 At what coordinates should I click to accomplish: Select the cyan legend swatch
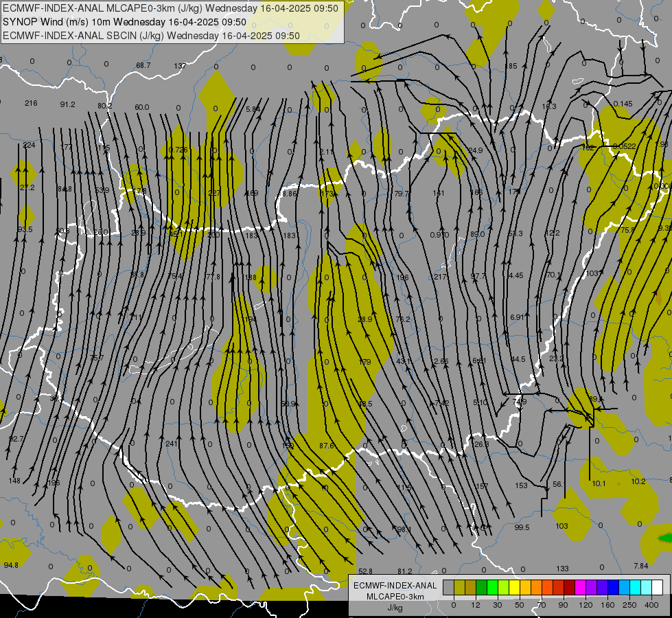click(635, 588)
